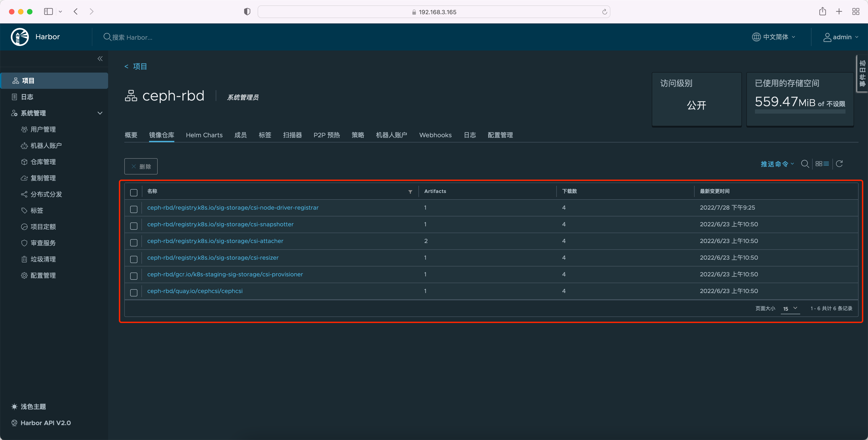Open the admin user menu
868x440 pixels.
click(841, 37)
